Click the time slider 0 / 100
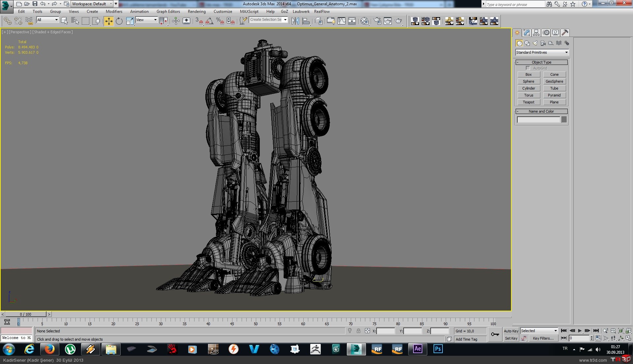The height and width of the screenshot is (364, 633). coord(26,314)
